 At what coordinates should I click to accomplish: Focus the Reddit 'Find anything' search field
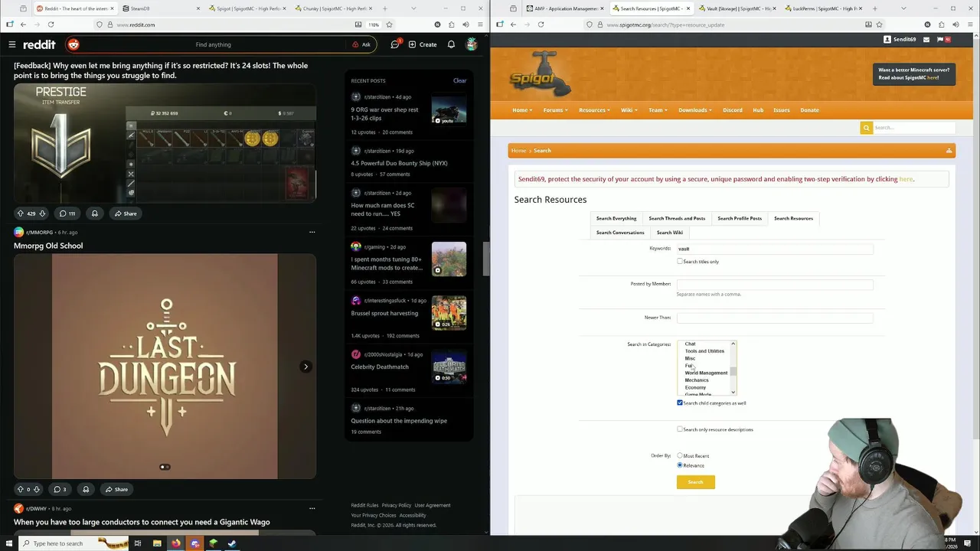pyautogui.click(x=214, y=44)
